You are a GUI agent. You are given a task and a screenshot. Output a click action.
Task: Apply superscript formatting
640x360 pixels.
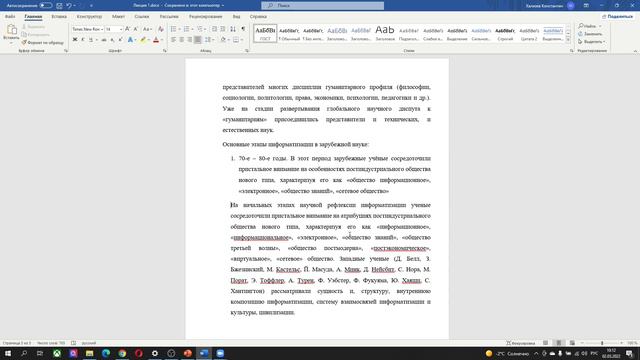(x=120, y=40)
